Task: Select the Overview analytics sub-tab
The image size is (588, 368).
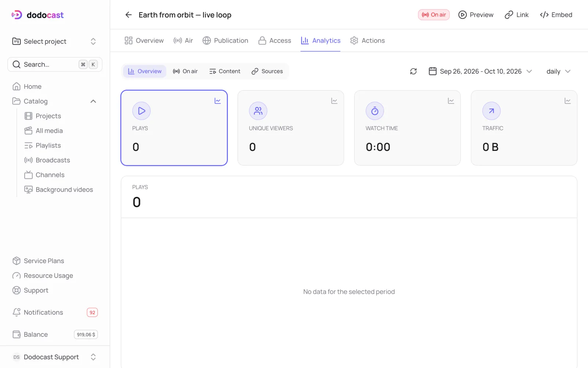Action: (x=144, y=71)
